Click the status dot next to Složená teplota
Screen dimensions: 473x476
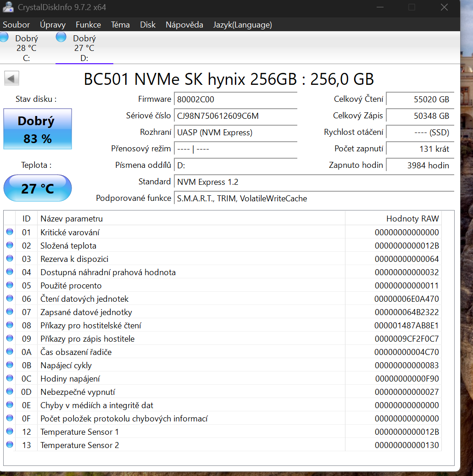(10, 245)
